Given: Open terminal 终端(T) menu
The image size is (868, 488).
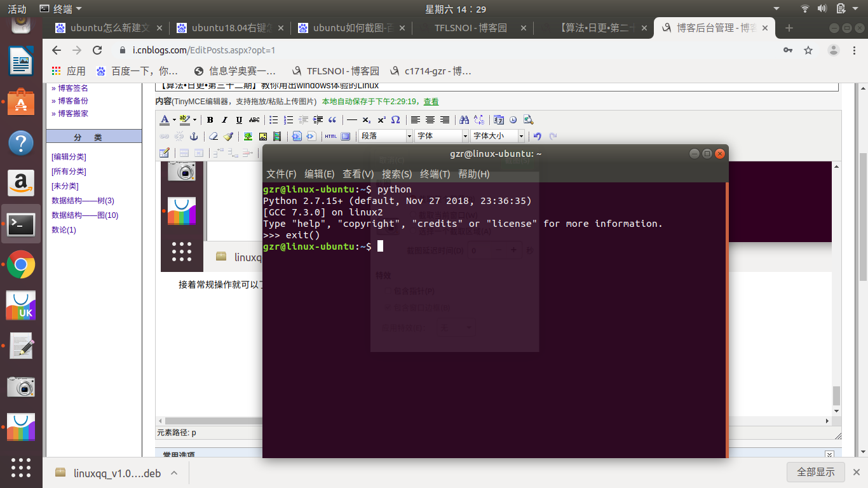Looking at the screenshot, I should click(x=435, y=174).
